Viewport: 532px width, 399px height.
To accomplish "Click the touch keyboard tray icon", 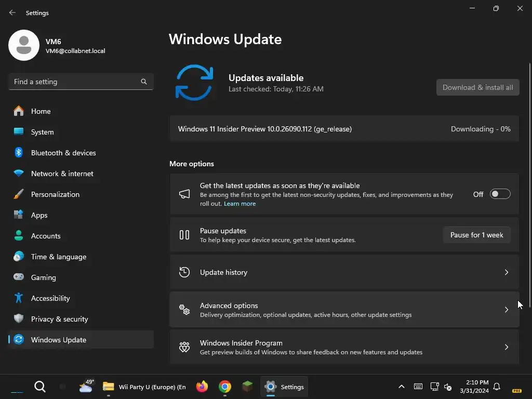I will (x=418, y=387).
